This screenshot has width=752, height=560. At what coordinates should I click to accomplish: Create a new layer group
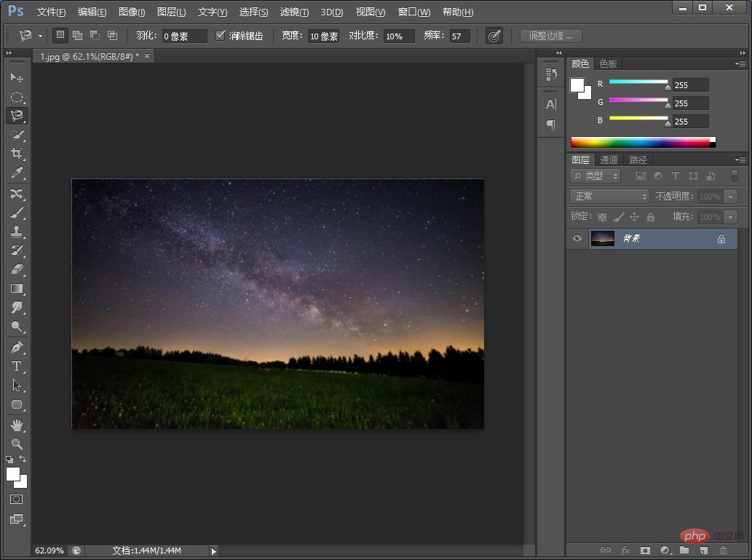tap(684, 551)
